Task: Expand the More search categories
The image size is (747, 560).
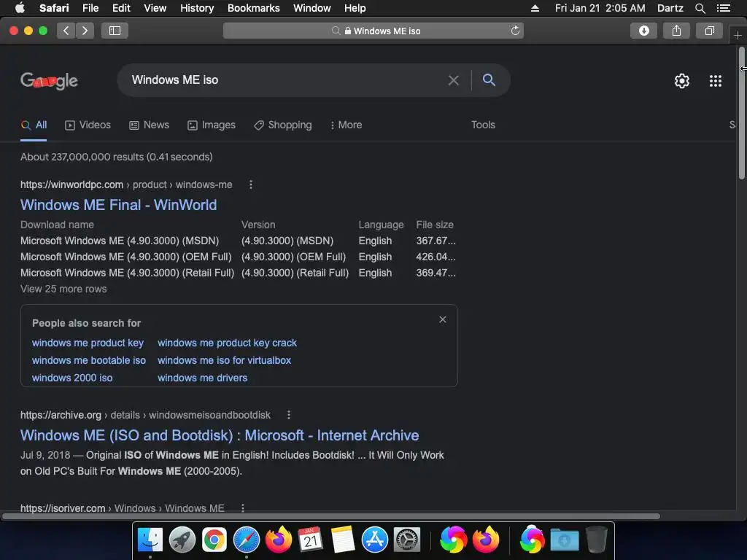Action: pyautogui.click(x=346, y=125)
